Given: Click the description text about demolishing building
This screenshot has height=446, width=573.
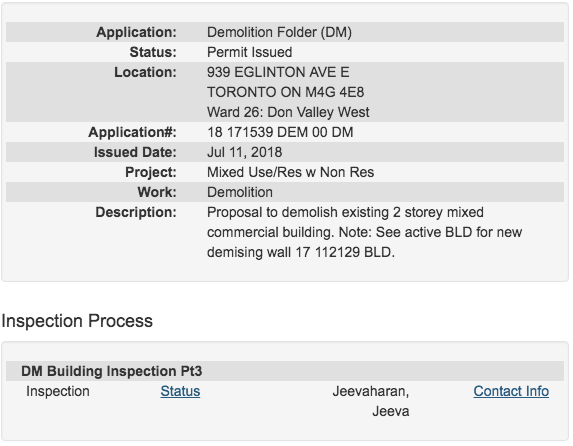Looking at the screenshot, I should (x=364, y=232).
